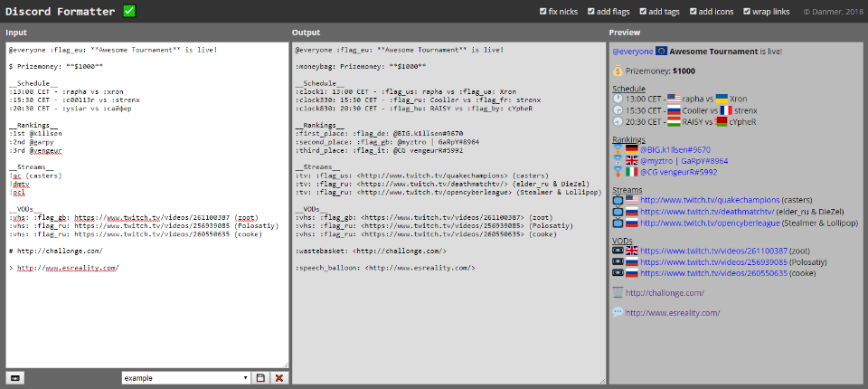Open the "example" preset dropdown
The image size is (868, 389).
pyautogui.click(x=185, y=377)
